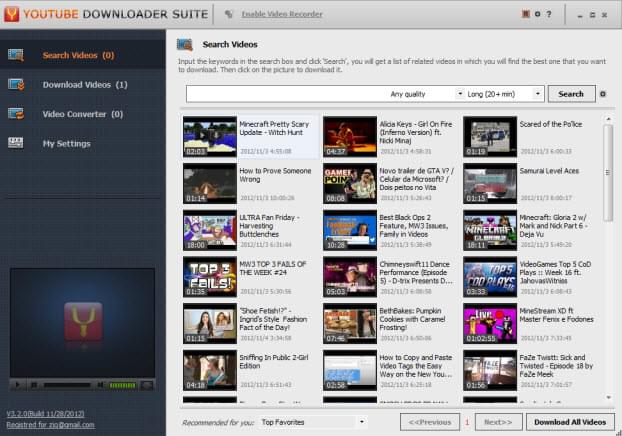Select MW3 TOP 3 FAILS thumbnail

coord(210,277)
